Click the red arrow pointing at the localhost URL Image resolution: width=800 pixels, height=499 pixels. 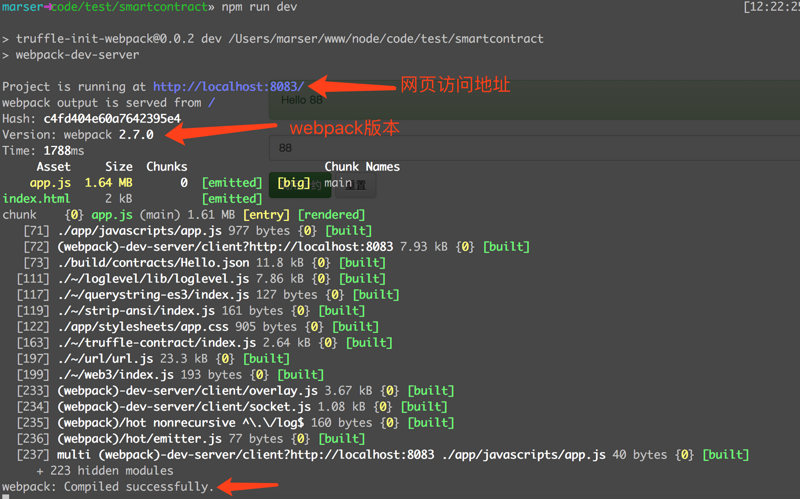350,87
